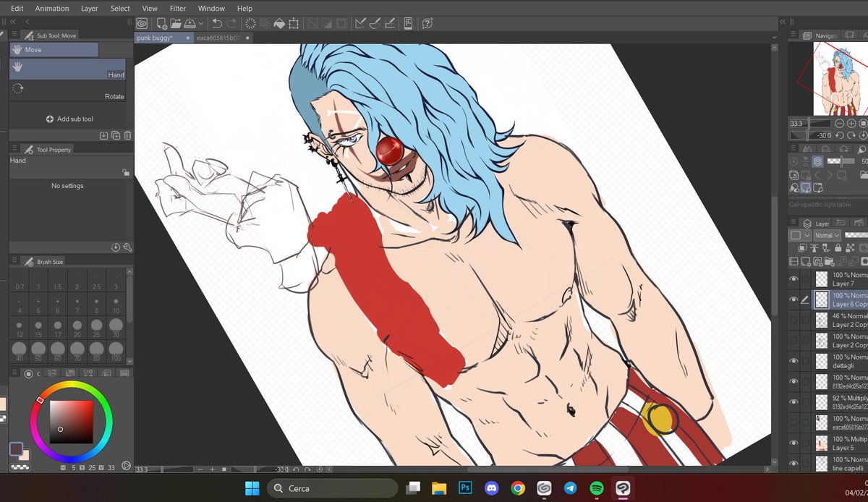This screenshot has width=868, height=502.
Task: Hide the line capelli layer eye icon
Action: coord(794,464)
